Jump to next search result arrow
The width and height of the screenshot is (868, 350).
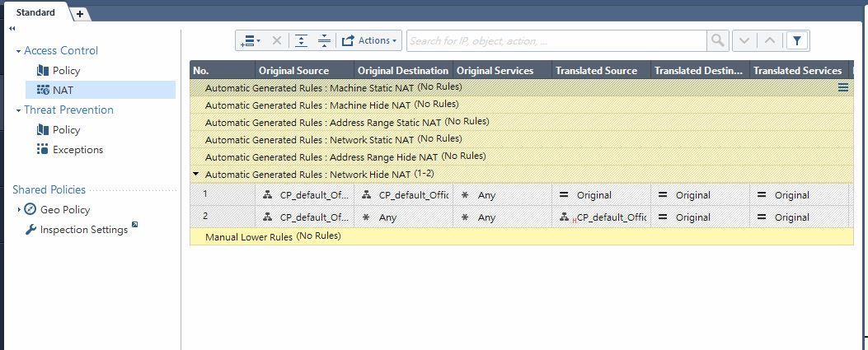[744, 40]
